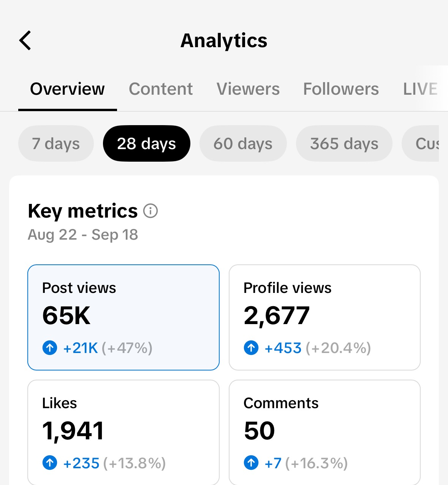This screenshot has height=485, width=448.
Task: Select the 7 days range
Action: [56, 144]
